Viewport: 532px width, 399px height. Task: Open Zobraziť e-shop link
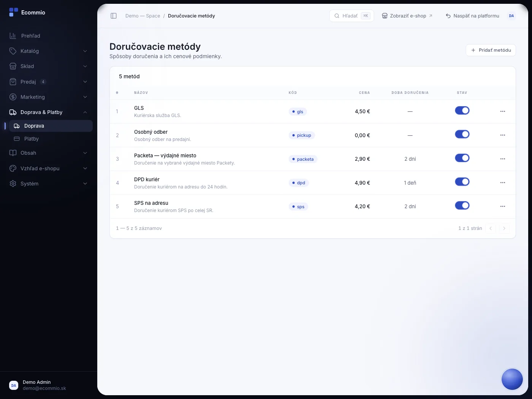coord(407,16)
